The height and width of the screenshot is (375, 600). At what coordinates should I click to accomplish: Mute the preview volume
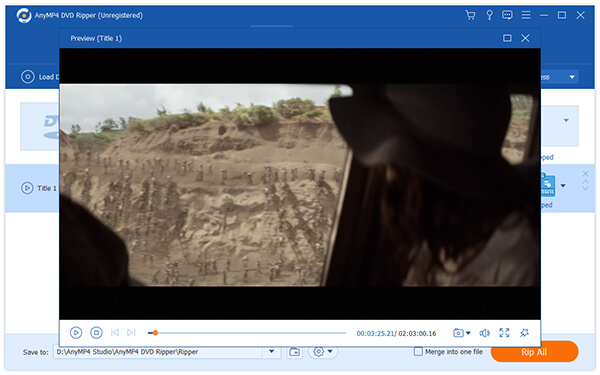click(484, 333)
